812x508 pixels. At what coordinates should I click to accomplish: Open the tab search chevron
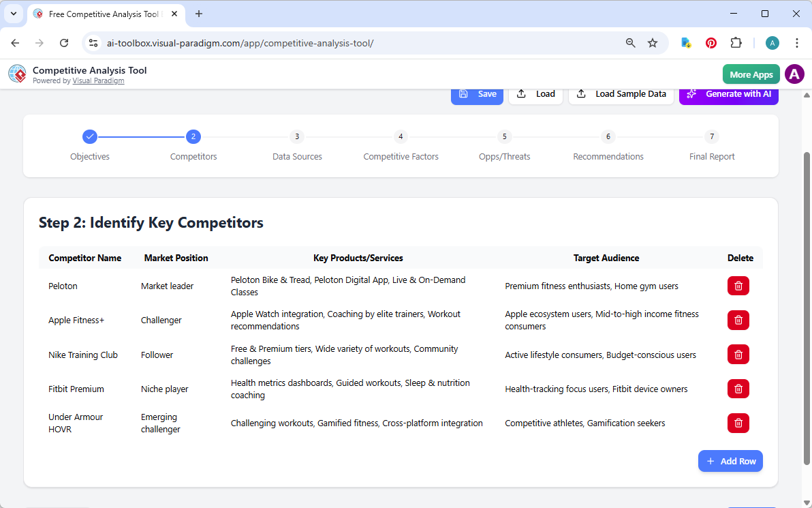click(13, 14)
